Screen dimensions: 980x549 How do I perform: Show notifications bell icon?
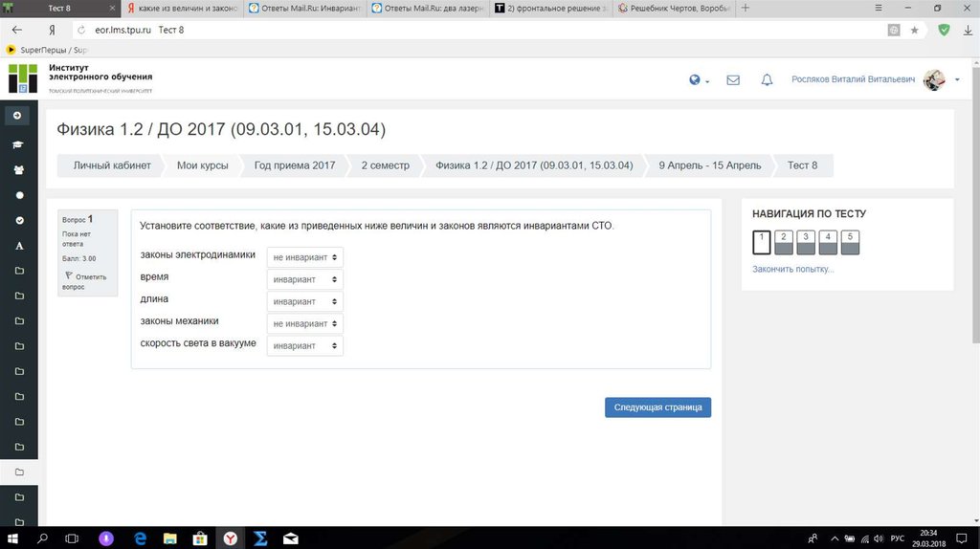(767, 80)
